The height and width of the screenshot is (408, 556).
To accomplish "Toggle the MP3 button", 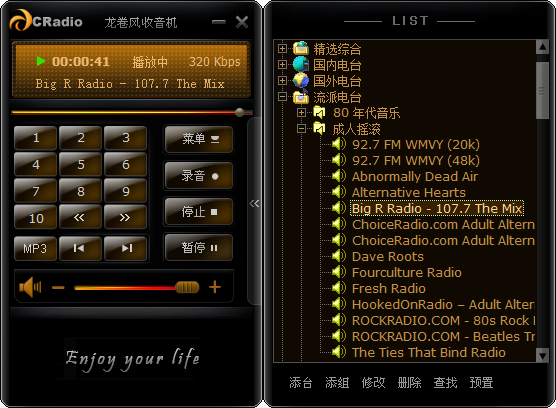I will click(x=35, y=248).
